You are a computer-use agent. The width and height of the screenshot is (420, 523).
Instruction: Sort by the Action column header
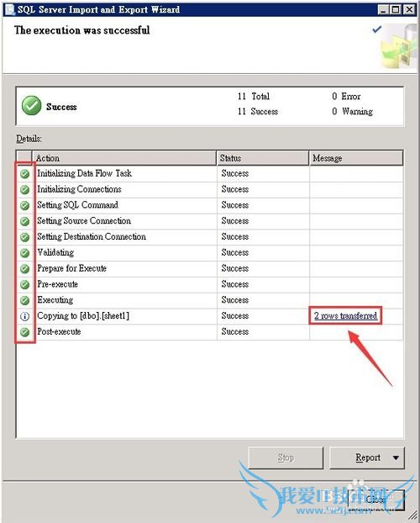point(124,158)
